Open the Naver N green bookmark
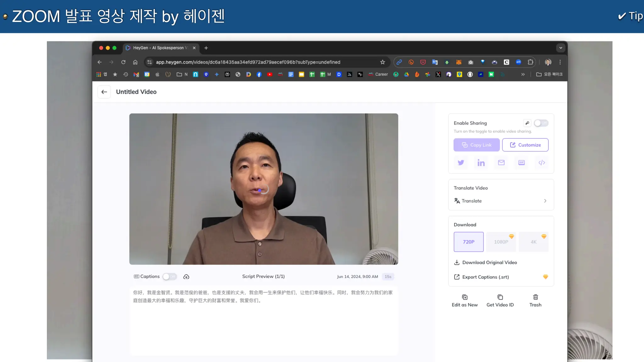 491,74
